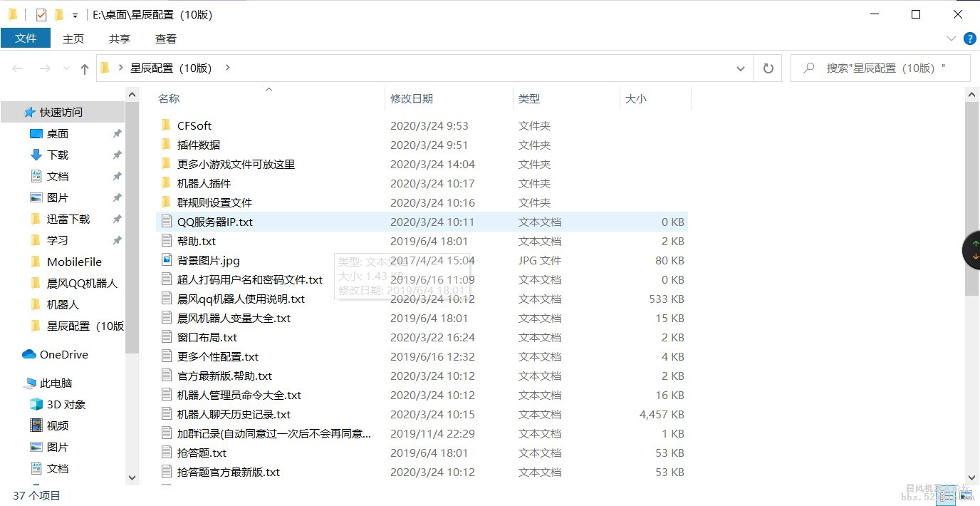Create new folder via Quick Access Toolbar icon
980x506 pixels.
[59, 14]
